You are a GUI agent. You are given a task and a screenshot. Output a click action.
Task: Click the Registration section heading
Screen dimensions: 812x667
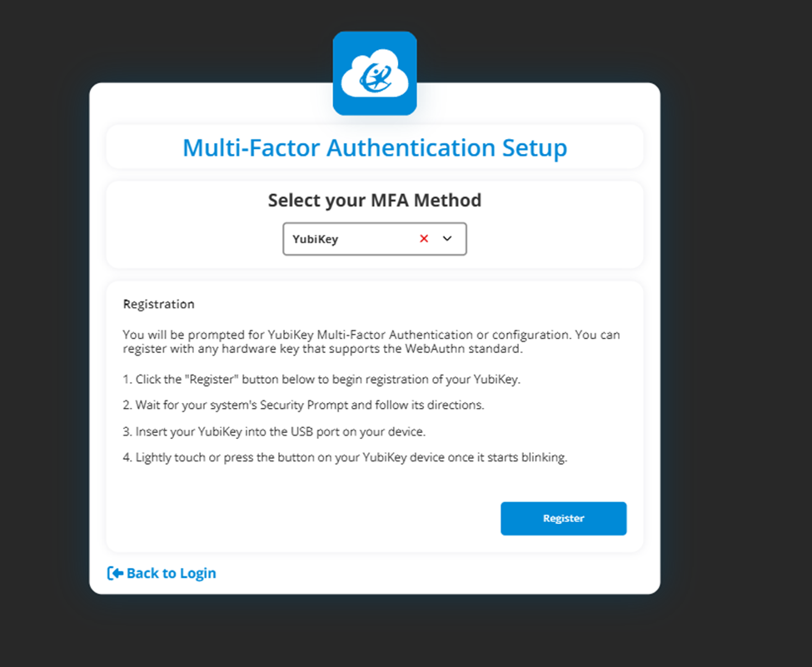pyautogui.click(x=158, y=304)
